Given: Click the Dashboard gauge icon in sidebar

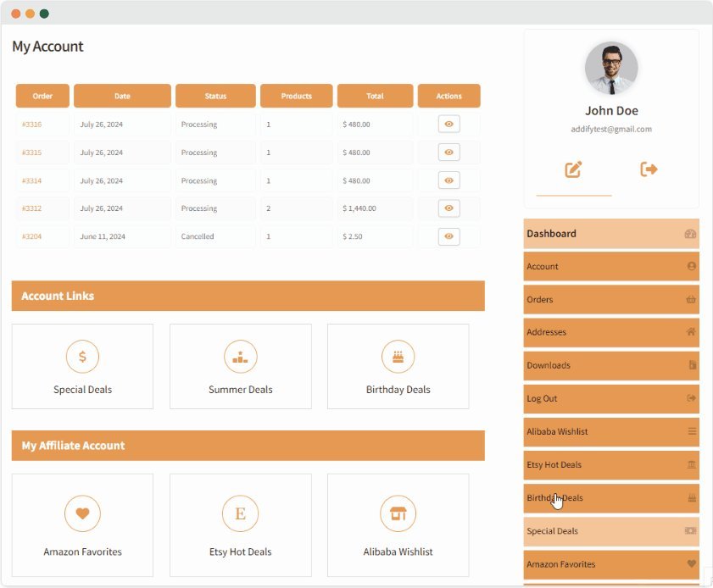Looking at the screenshot, I should tap(690, 234).
